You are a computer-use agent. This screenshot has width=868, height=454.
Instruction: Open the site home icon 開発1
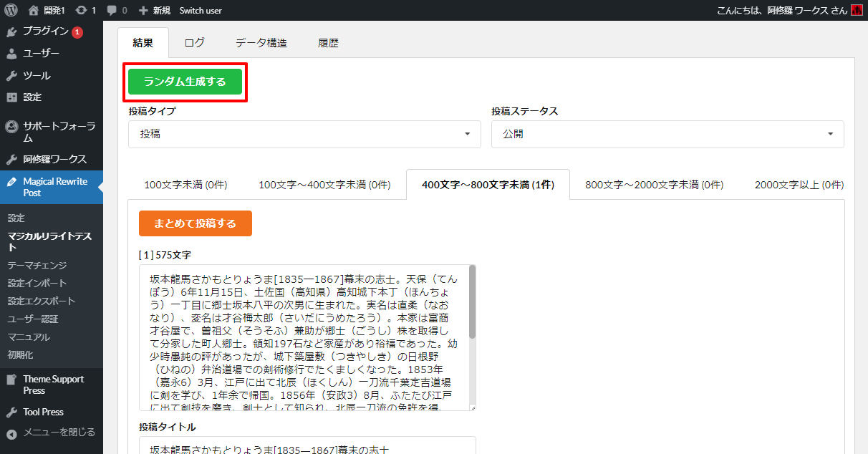[x=34, y=11]
